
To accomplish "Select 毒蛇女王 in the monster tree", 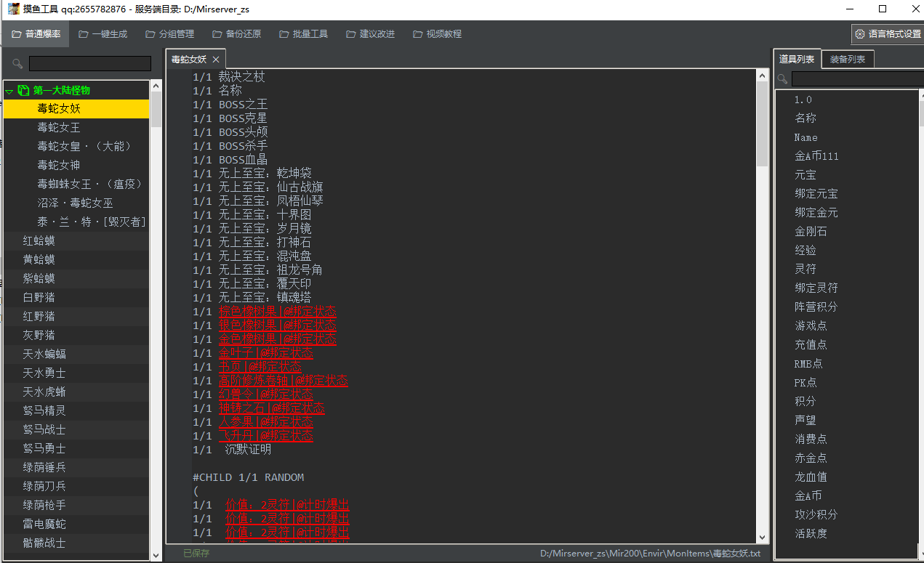I will (x=59, y=127).
